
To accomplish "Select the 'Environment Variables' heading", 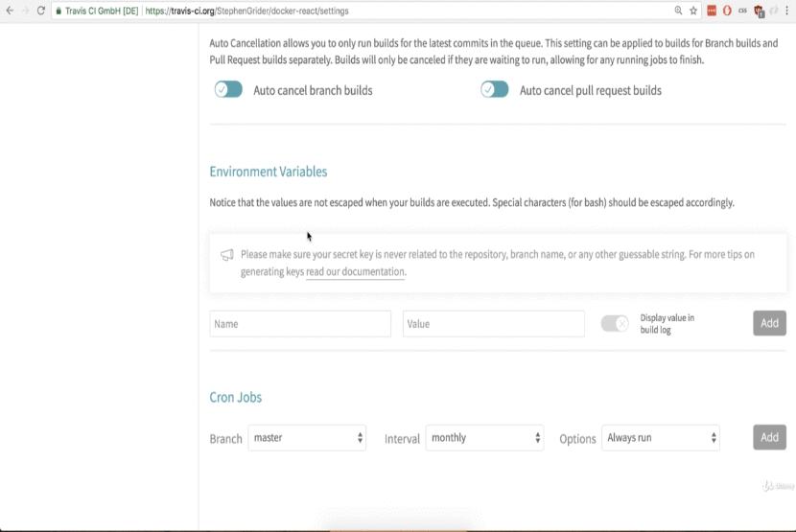I will [268, 172].
